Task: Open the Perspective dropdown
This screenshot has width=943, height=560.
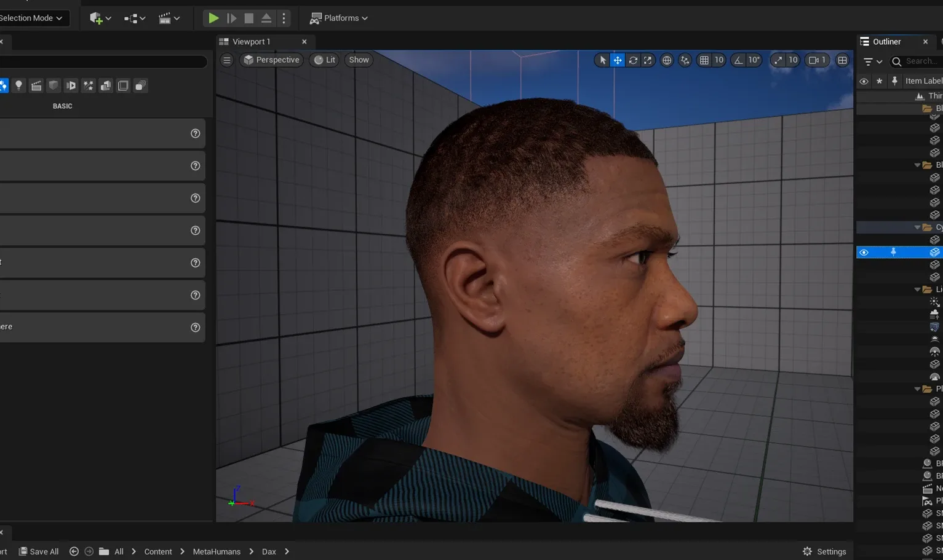Action: tap(271, 60)
